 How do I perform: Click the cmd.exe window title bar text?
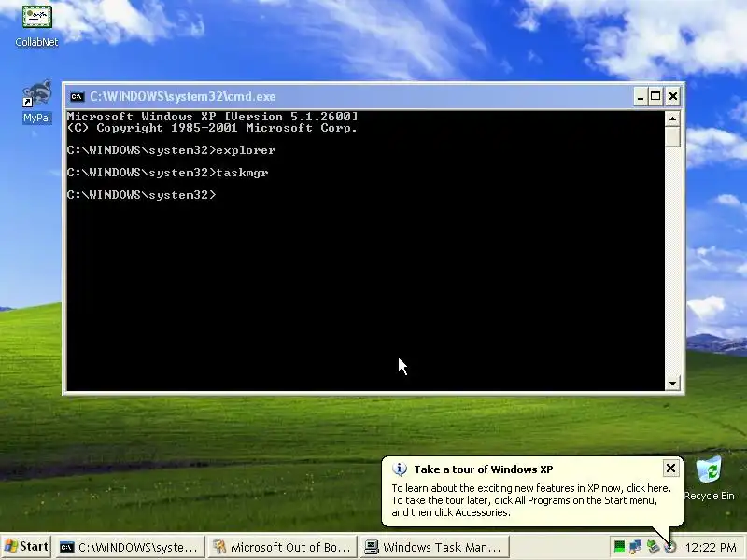pyautogui.click(x=182, y=97)
